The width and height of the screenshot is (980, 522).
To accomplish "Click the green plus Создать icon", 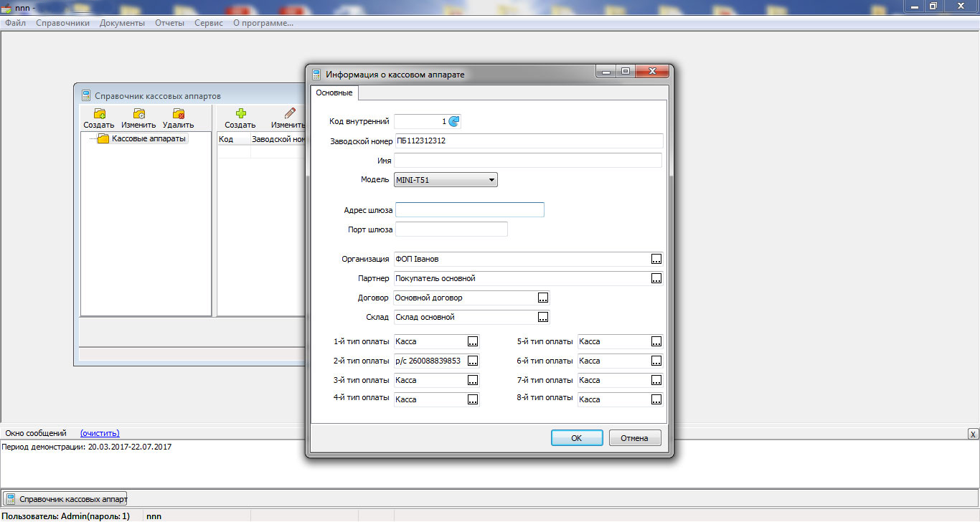I will point(241,113).
